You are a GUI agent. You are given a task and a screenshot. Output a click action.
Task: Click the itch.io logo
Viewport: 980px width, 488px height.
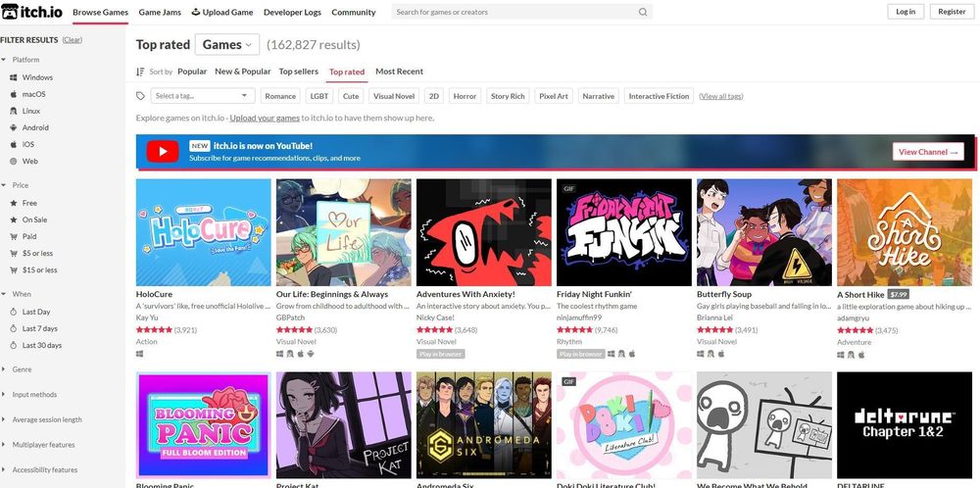pos(32,12)
